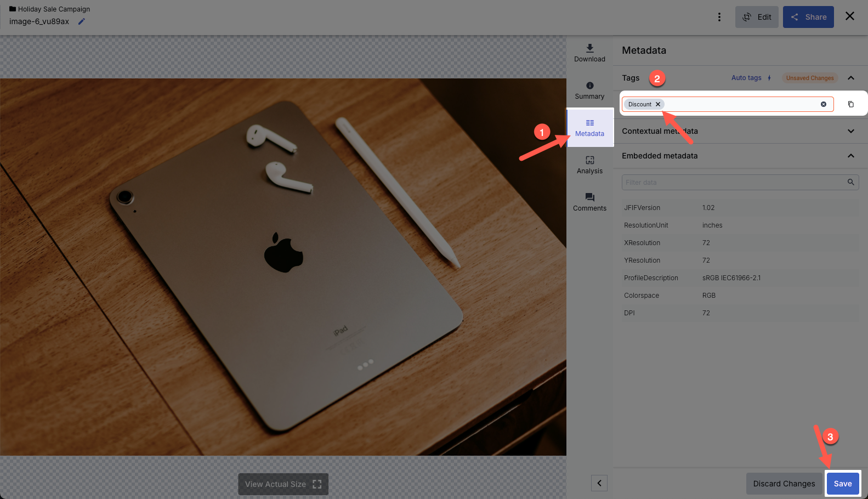The height and width of the screenshot is (499, 868).
Task: Select the Colorspace label
Action: [x=642, y=296]
